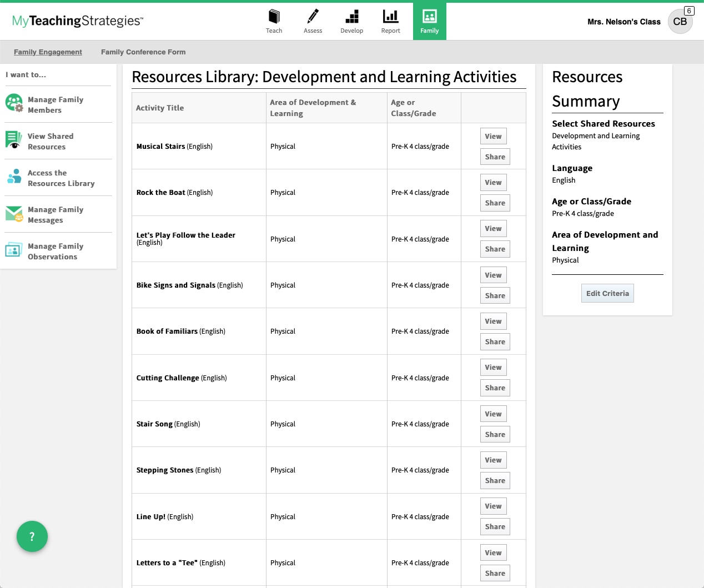This screenshot has width=704, height=588.
Task: View the Musical Stairs activity
Action: click(x=493, y=135)
